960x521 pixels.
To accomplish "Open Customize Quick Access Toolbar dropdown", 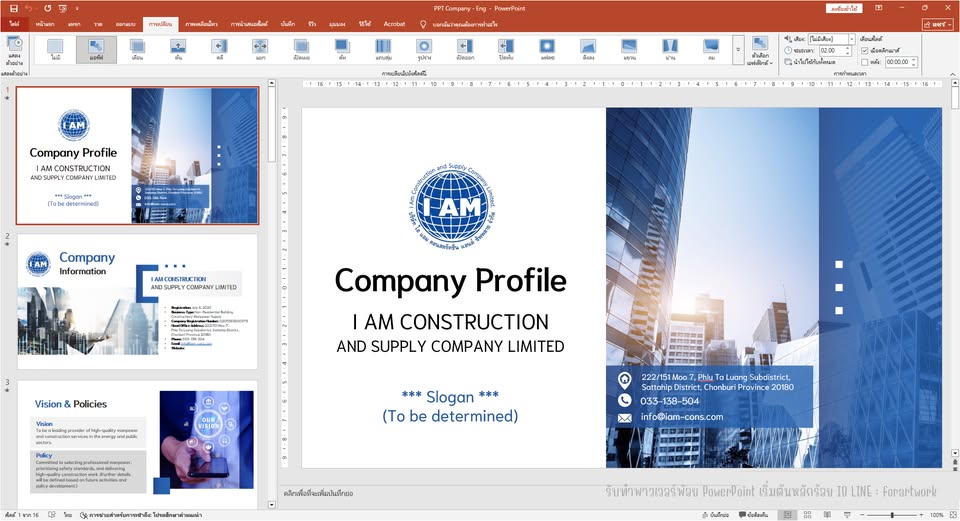I will tap(77, 9).
